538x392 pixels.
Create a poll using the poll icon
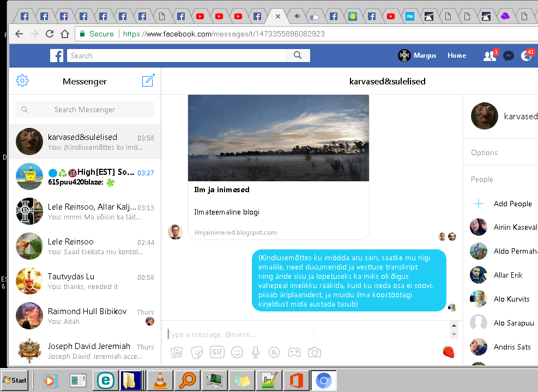[x=274, y=352]
